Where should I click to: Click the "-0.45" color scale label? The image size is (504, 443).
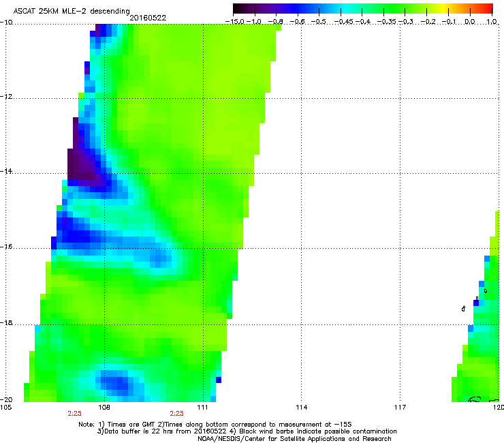[x=344, y=22]
